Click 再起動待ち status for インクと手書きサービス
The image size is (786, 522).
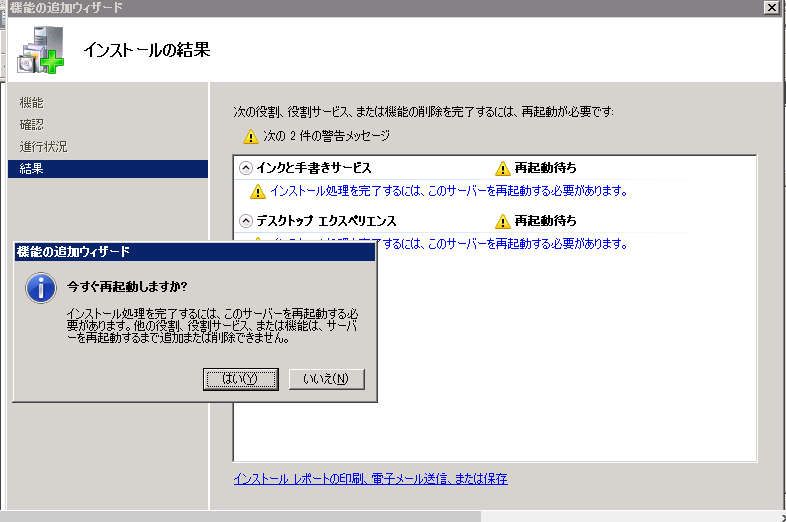[x=545, y=168]
